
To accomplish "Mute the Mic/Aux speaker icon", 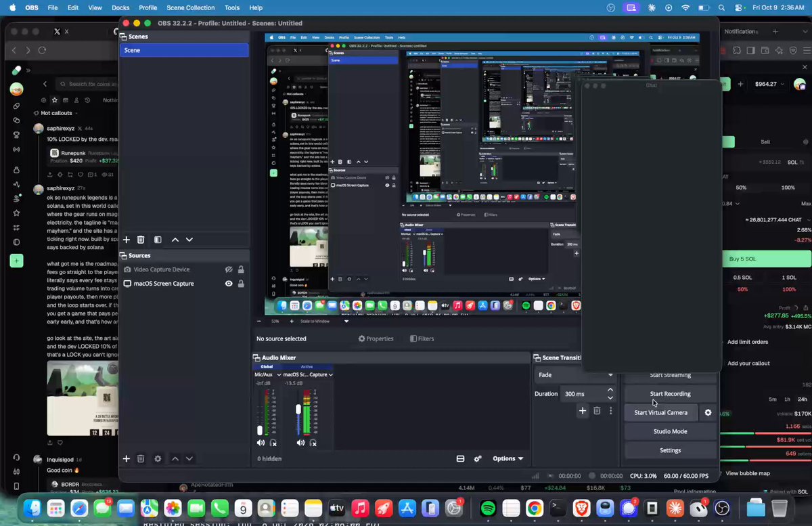I will 261,443.
